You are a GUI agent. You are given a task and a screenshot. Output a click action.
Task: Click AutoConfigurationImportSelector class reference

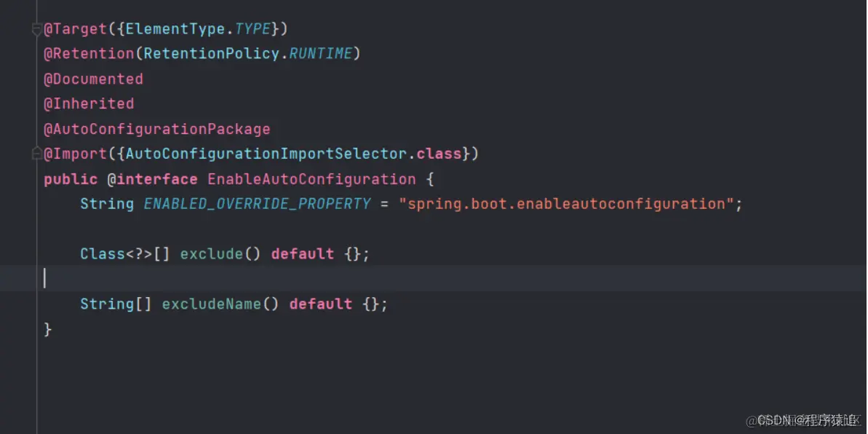click(x=267, y=154)
